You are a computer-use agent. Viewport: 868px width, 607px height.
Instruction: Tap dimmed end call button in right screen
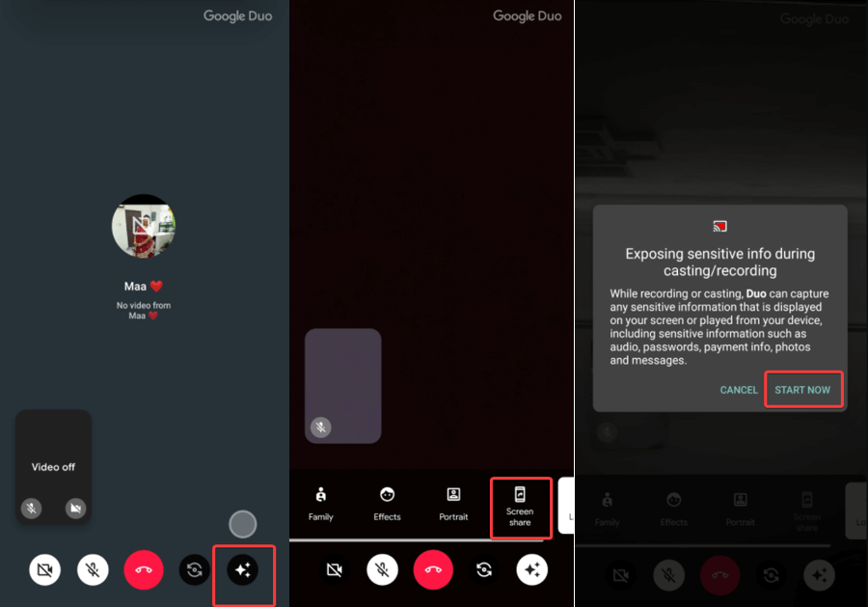pyautogui.click(x=720, y=575)
